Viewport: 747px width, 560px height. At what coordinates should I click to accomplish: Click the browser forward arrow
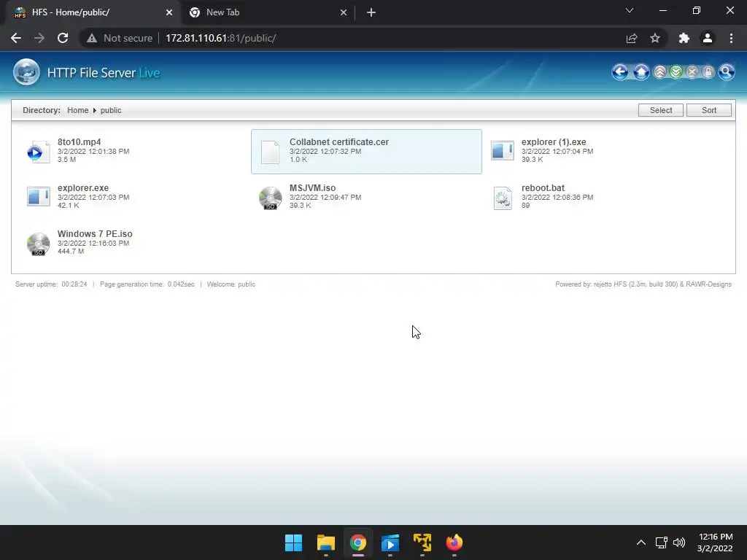(x=39, y=38)
